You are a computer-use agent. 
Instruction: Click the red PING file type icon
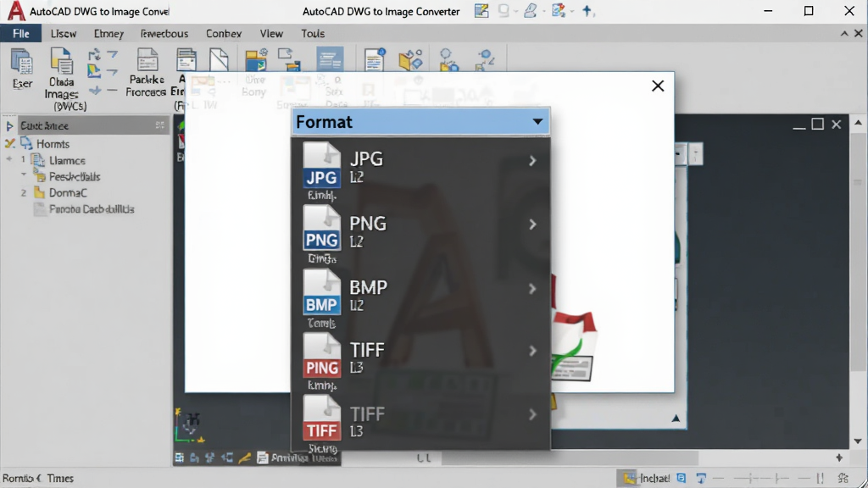321,355
